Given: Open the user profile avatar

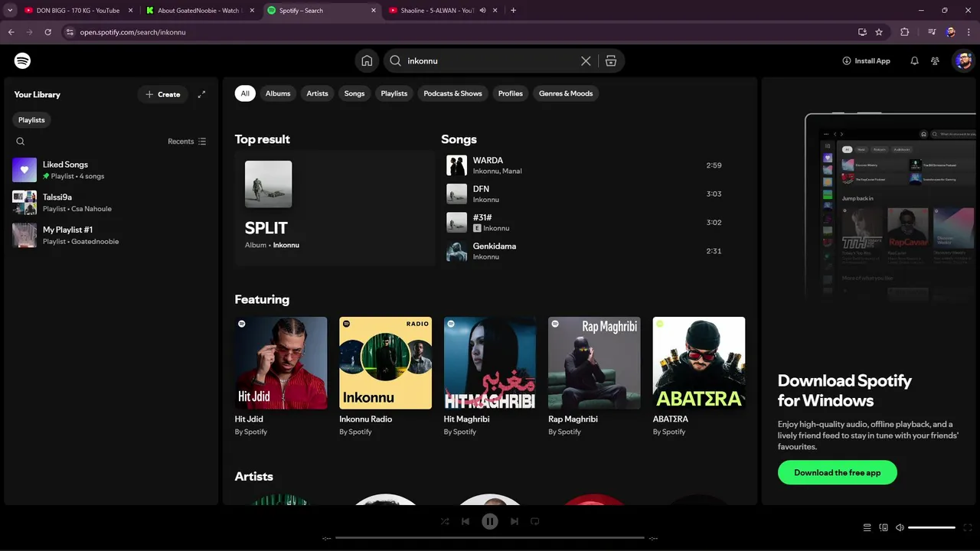Looking at the screenshot, I should click(x=963, y=60).
